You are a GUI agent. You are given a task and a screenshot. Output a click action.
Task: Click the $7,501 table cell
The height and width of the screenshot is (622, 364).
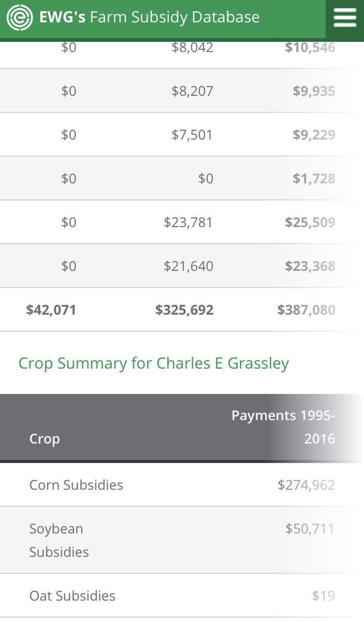193,135
